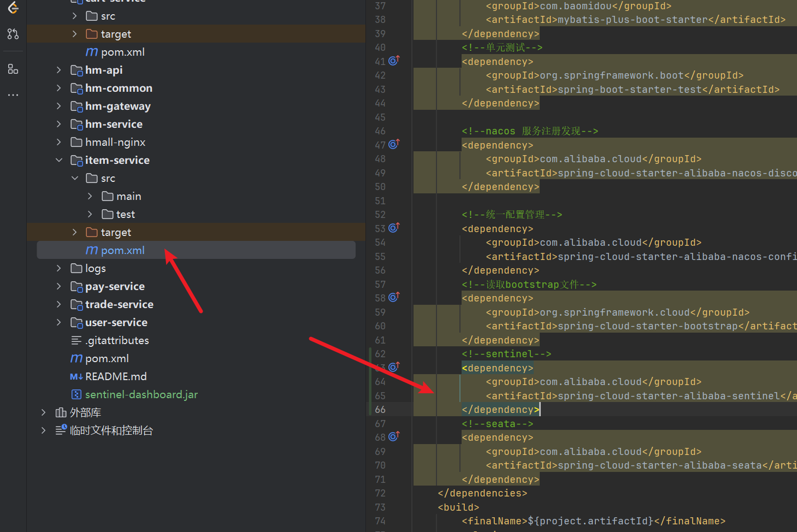The image size is (797, 532).
Task: Select the sentinel-dashboard.jar file
Action: [141, 394]
